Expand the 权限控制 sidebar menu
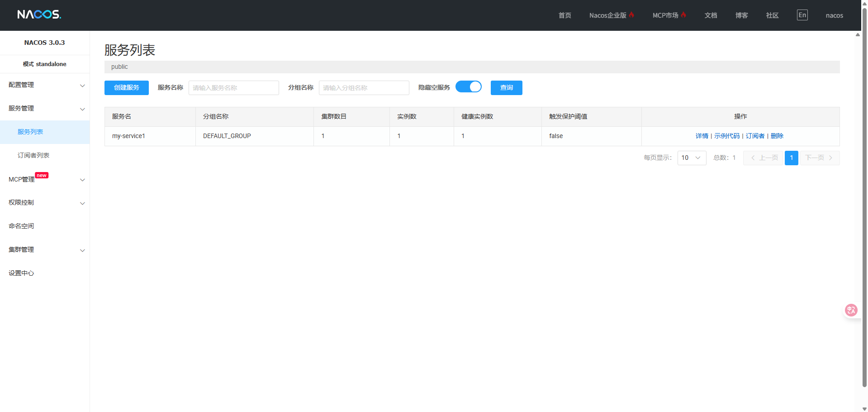 [x=45, y=203]
